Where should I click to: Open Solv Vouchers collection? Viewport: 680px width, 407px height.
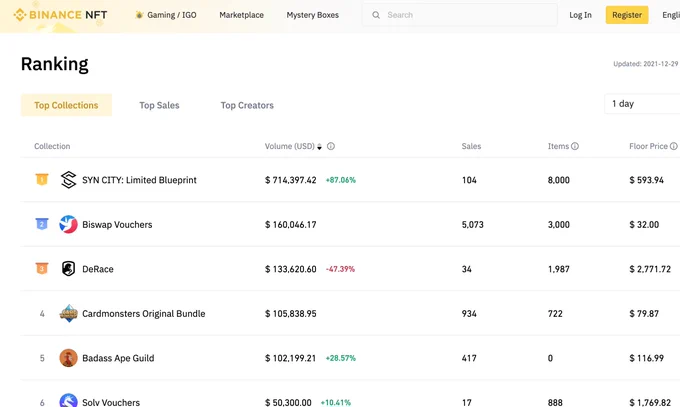click(x=111, y=402)
